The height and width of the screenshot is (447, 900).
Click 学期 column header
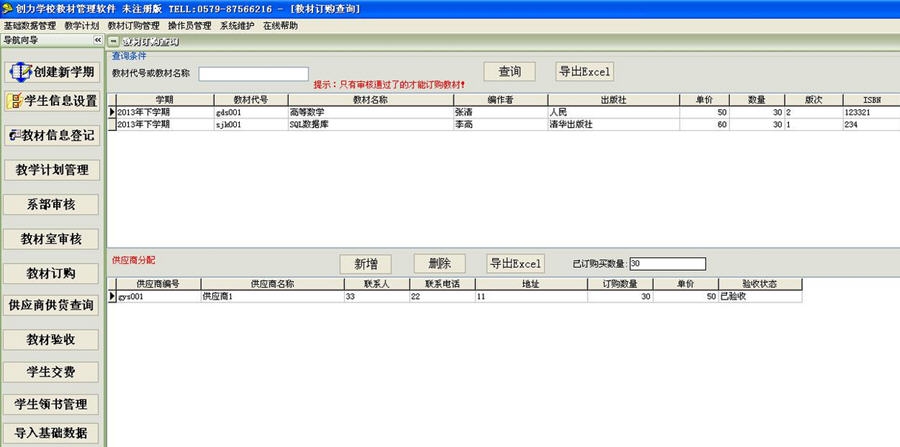click(x=165, y=100)
